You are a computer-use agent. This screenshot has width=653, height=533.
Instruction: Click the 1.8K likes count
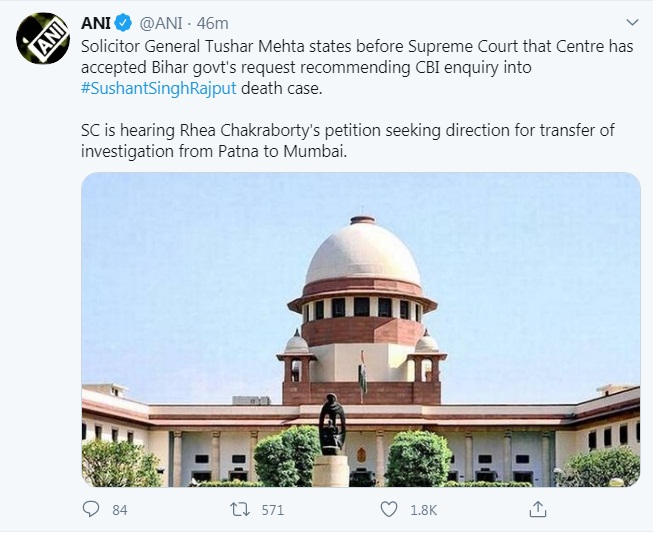tap(424, 510)
